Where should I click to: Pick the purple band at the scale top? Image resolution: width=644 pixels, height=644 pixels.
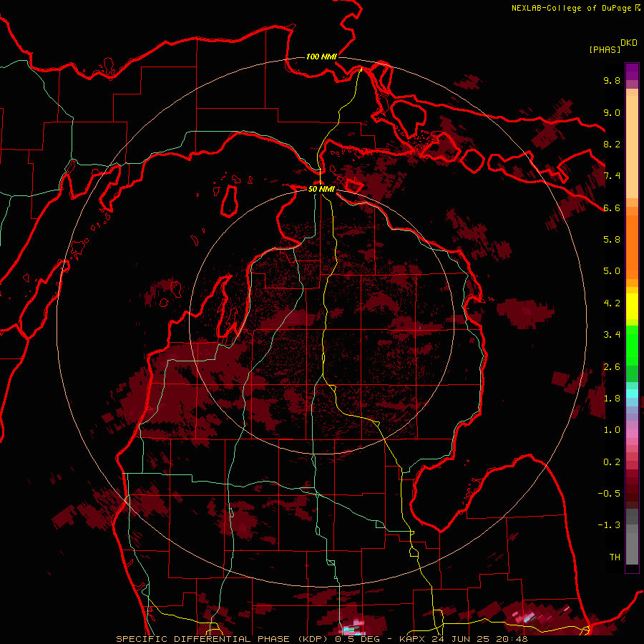[632, 72]
